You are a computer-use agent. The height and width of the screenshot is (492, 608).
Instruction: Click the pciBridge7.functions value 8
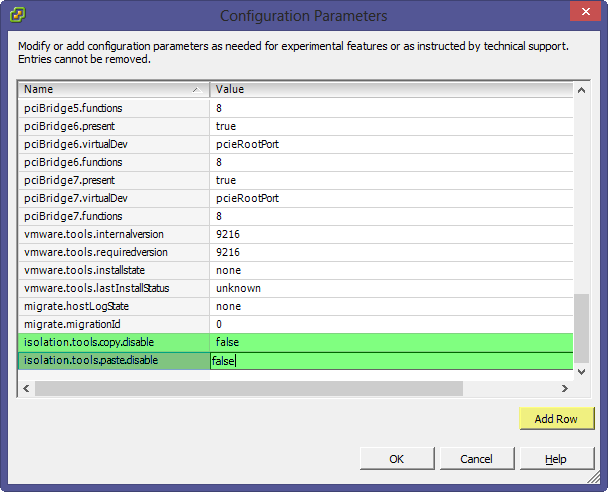[x=391, y=216]
